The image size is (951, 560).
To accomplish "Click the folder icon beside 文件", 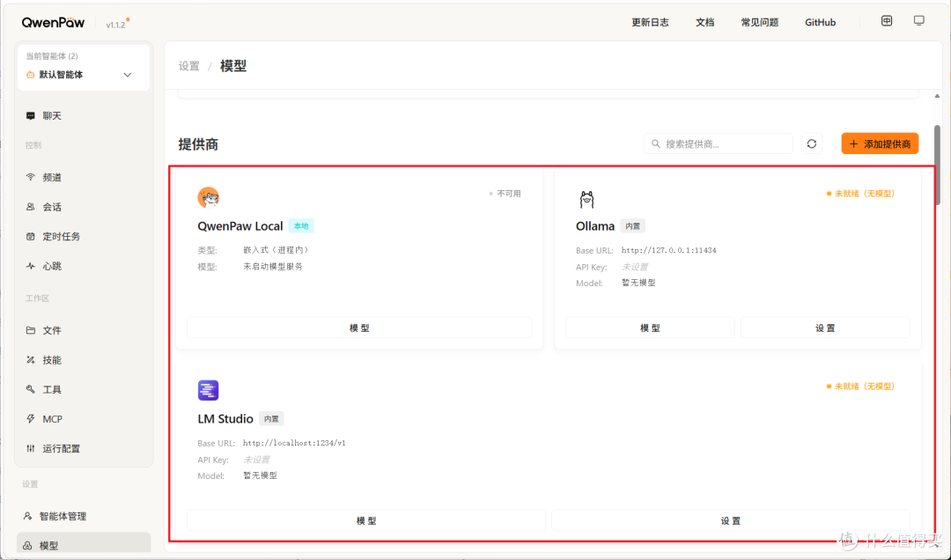I will point(30,330).
